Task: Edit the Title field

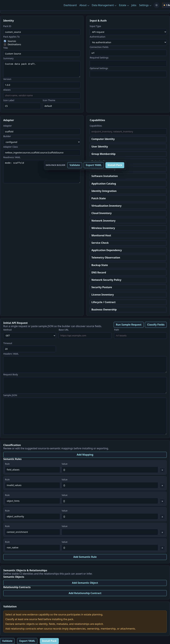Action: click(x=42, y=54)
